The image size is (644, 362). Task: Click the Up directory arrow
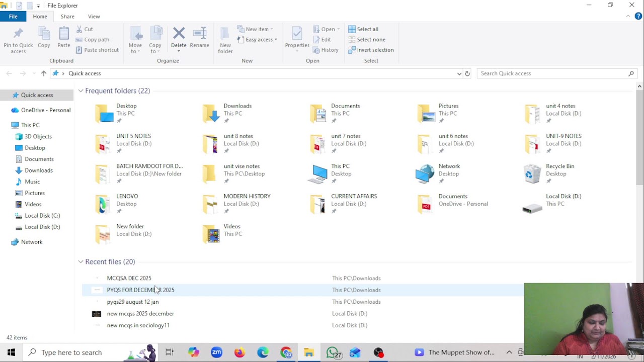pos(44,73)
